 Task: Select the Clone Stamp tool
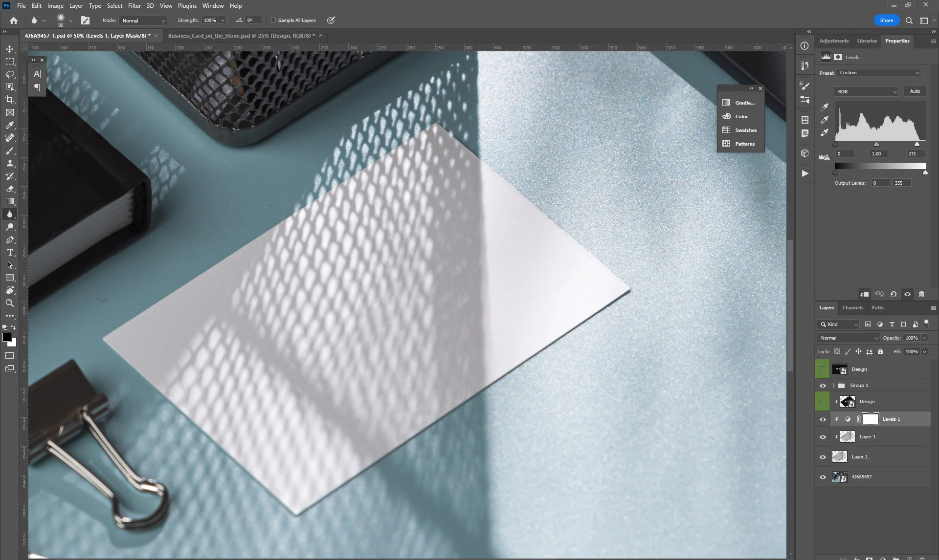[x=10, y=163]
